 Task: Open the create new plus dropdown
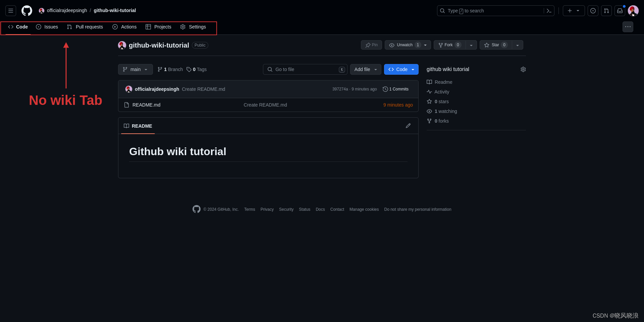[574, 11]
